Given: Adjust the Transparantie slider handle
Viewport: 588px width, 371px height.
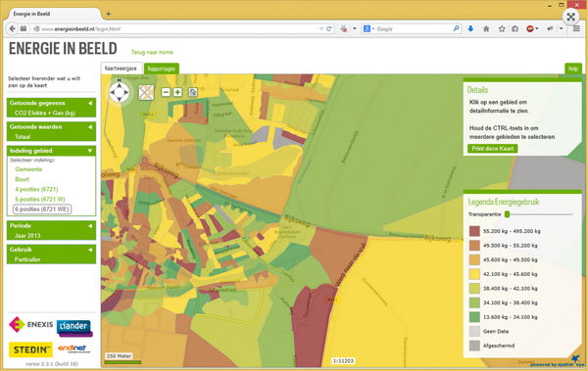Looking at the screenshot, I should (507, 214).
